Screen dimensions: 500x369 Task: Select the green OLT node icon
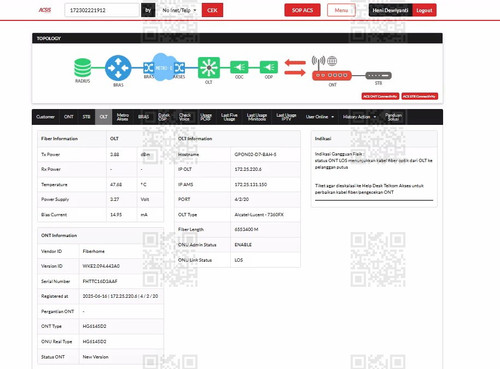pyautogui.click(x=209, y=68)
